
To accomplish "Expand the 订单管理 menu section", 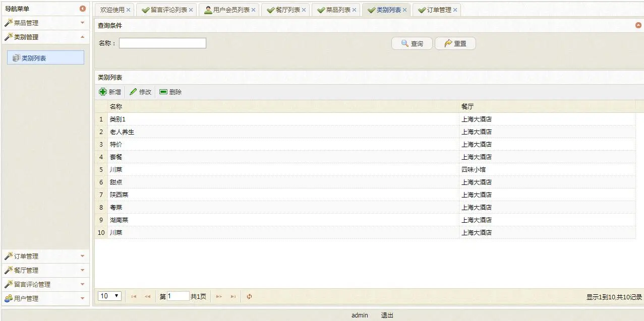I will click(83, 256).
